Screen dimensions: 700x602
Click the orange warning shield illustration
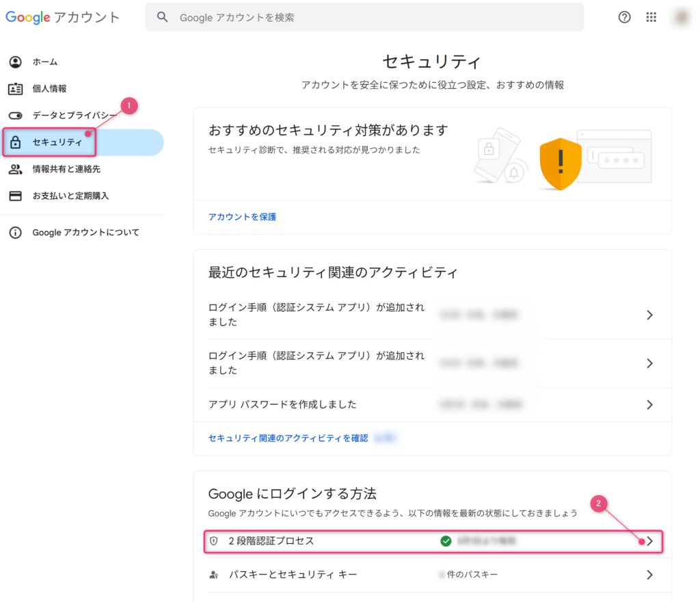pos(561,164)
